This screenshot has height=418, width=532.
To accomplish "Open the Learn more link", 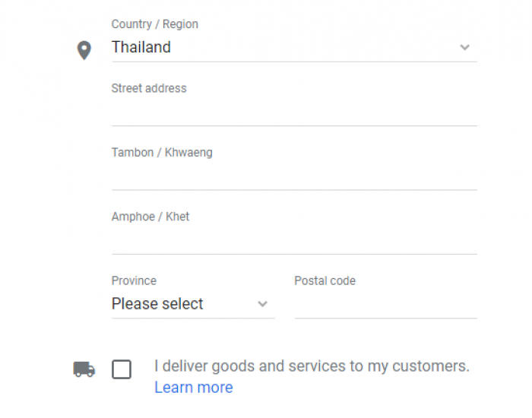I will click(x=194, y=387).
